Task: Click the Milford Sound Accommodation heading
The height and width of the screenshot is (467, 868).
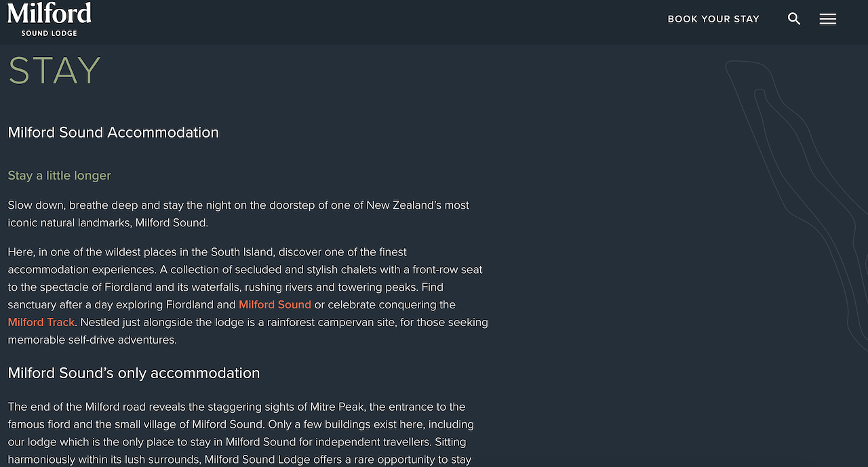Action: coord(113,132)
